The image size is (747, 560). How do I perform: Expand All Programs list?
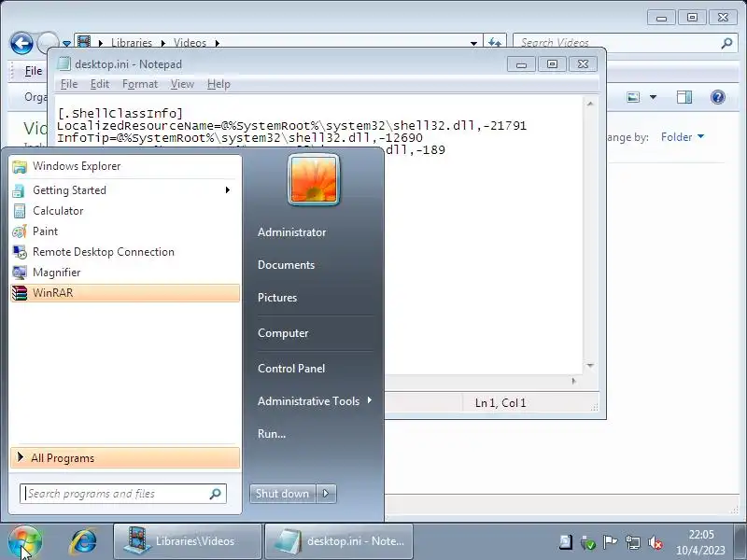pos(125,458)
